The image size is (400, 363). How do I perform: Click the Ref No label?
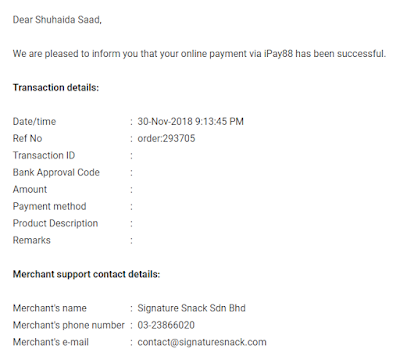pyautogui.click(x=27, y=138)
